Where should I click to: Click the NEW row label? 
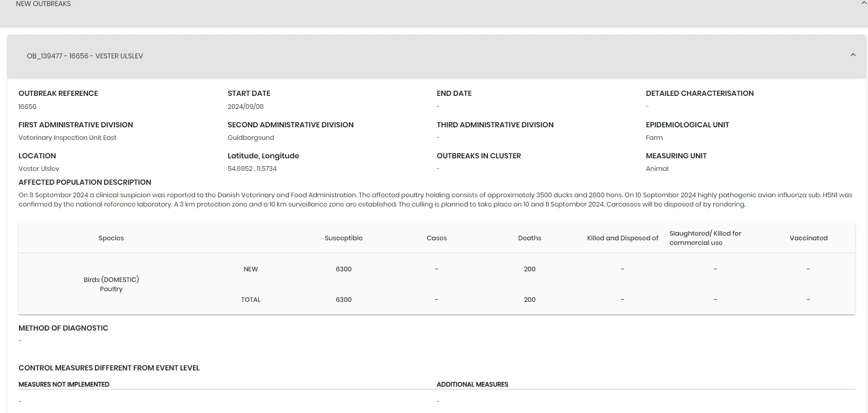250,269
